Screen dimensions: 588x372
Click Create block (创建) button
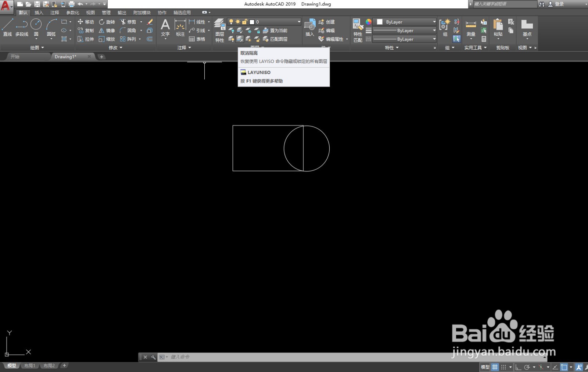point(327,22)
